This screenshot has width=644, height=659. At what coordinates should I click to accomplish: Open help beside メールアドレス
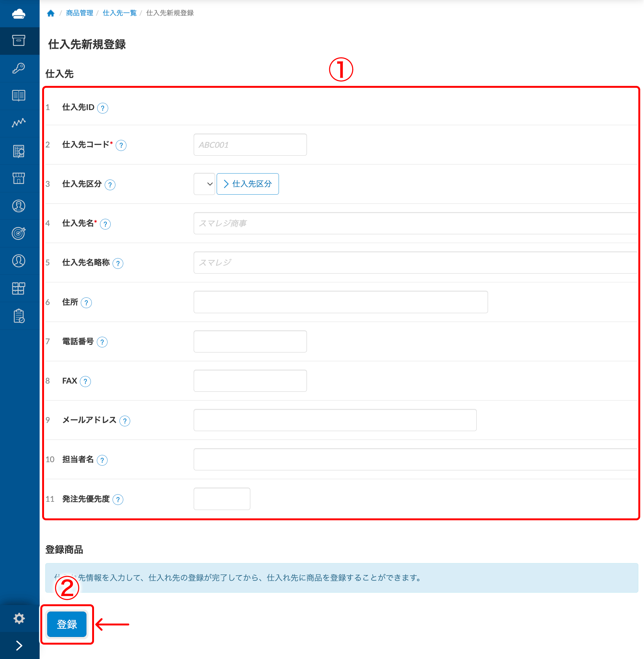(x=125, y=421)
